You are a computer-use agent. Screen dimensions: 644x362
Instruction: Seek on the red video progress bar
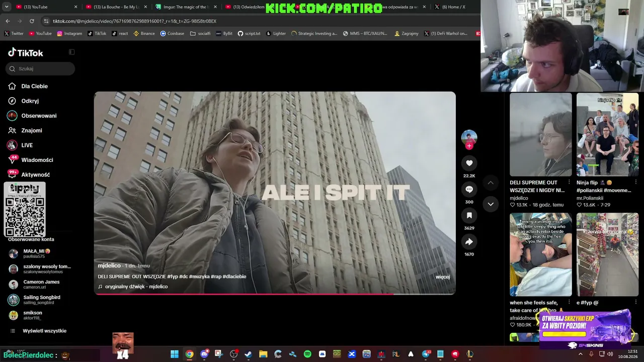tap(275, 294)
